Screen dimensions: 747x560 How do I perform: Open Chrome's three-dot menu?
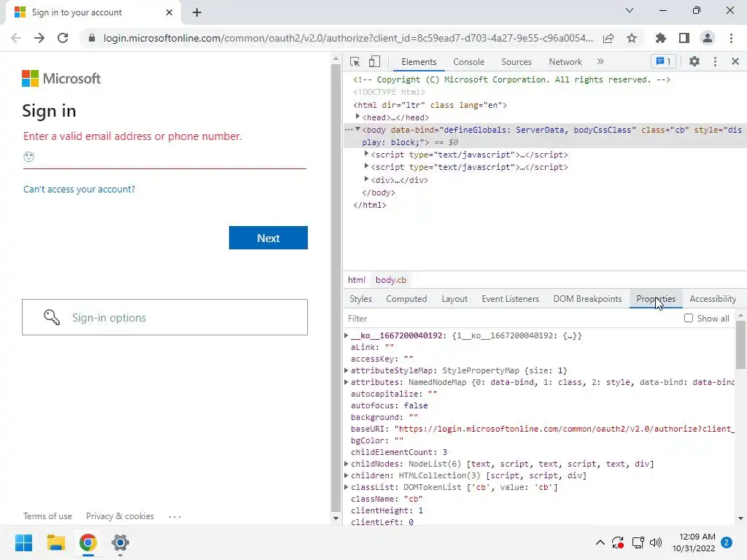point(731,38)
